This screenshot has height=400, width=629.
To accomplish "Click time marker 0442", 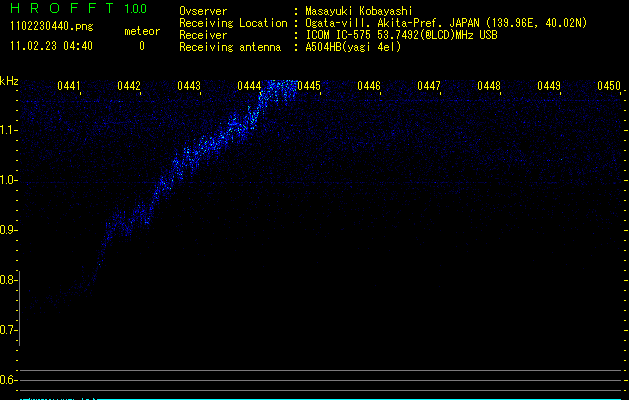I will tap(129, 86).
